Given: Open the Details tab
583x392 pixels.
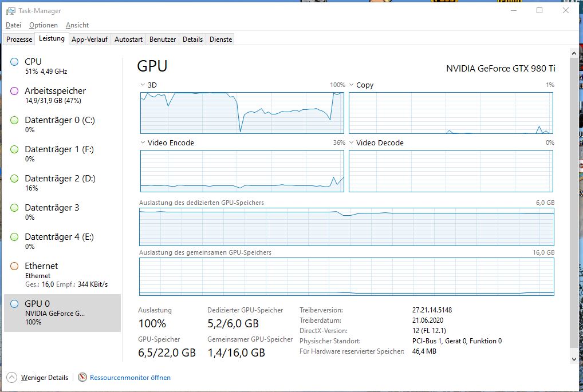Looking at the screenshot, I should [192, 39].
